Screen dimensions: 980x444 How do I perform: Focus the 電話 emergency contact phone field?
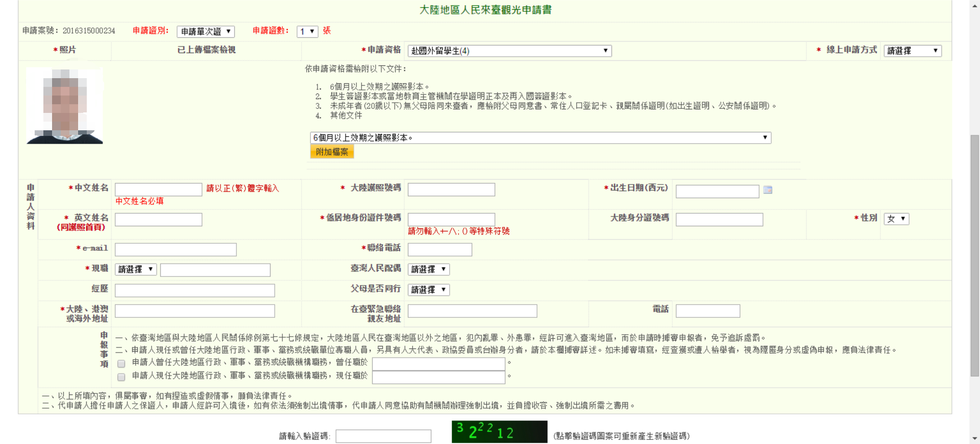708,311
